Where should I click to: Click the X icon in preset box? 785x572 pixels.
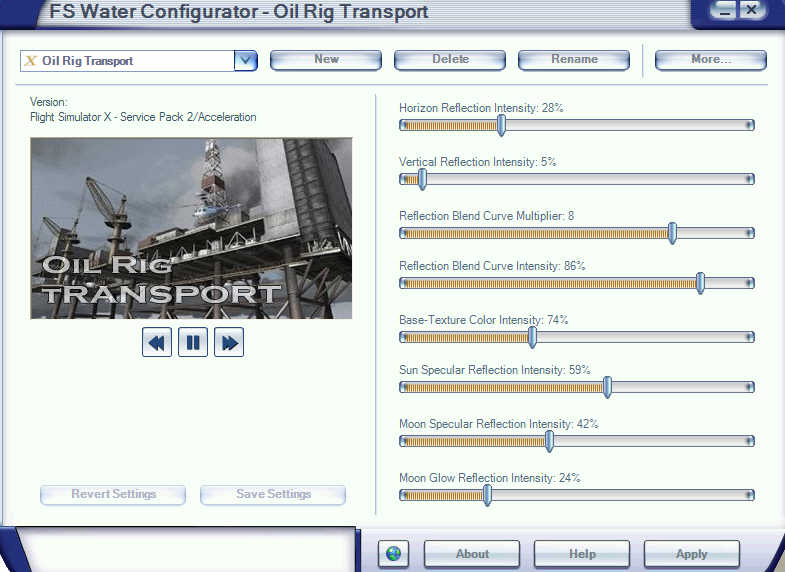pyautogui.click(x=31, y=61)
